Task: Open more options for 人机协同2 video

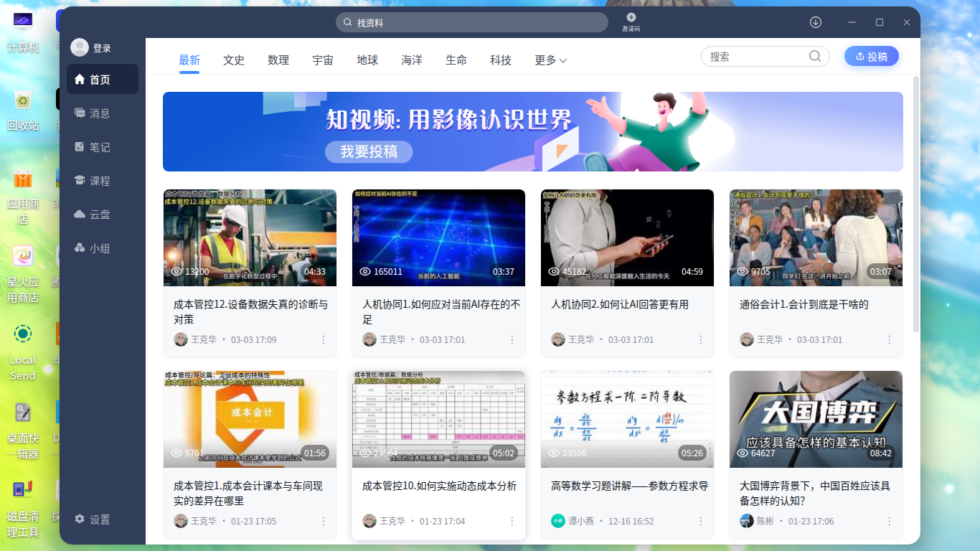Action: pyautogui.click(x=701, y=339)
